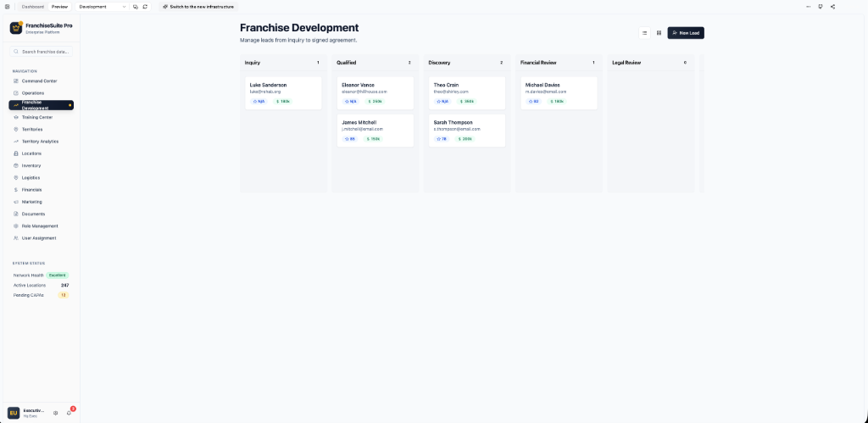The height and width of the screenshot is (423, 868).
Task: Go to Locations
Action: tap(42, 153)
